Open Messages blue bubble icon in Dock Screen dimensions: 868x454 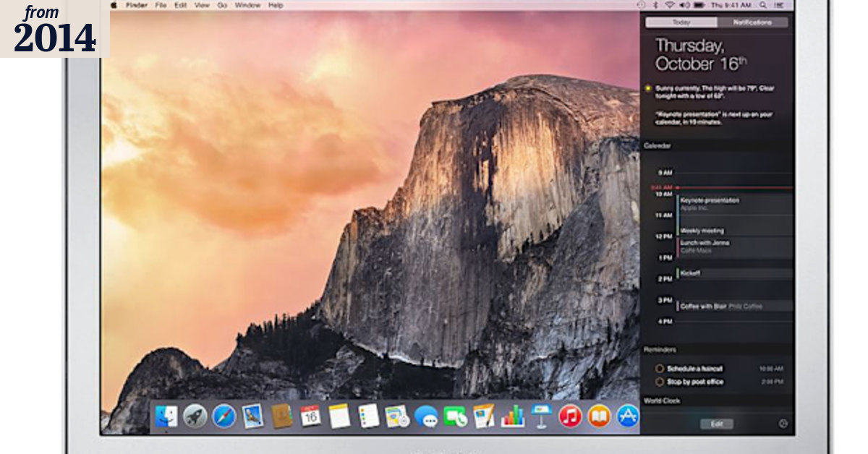click(426, 416)
